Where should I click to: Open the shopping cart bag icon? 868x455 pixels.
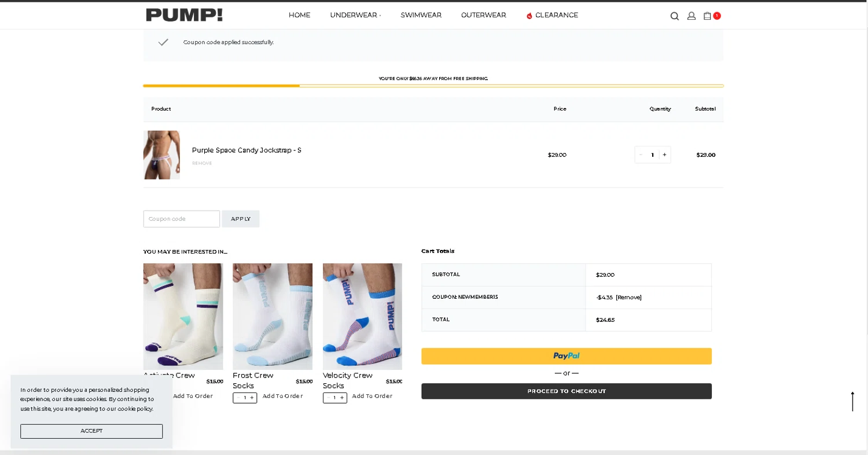pos(707,16)
